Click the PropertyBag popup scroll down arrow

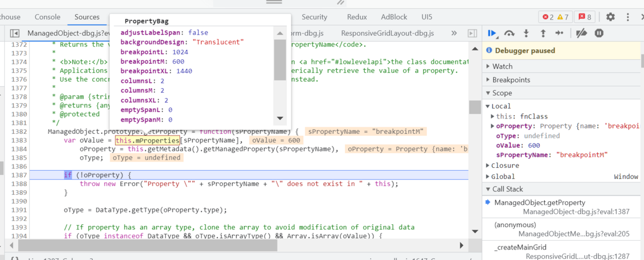click(x=280, y=119)
